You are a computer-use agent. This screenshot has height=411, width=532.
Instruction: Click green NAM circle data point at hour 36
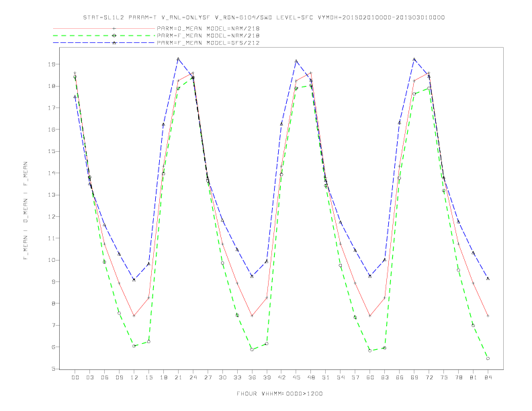click(252, 350)
